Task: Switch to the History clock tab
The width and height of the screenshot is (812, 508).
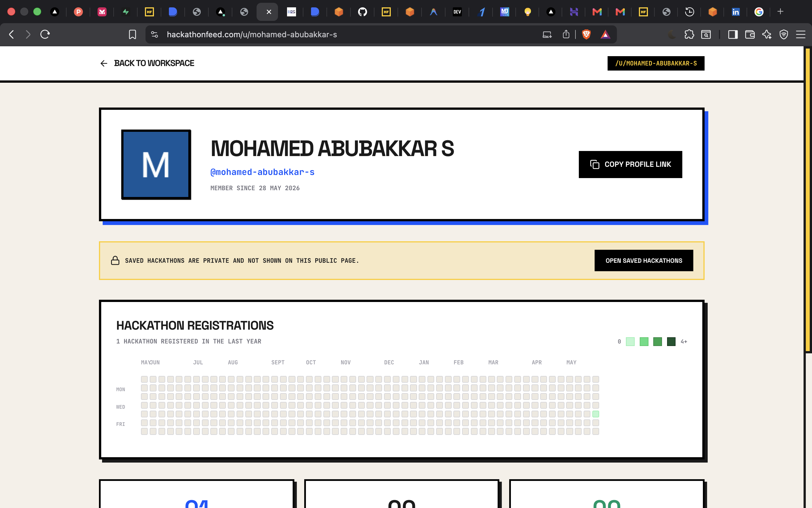Action: (689, 12)
